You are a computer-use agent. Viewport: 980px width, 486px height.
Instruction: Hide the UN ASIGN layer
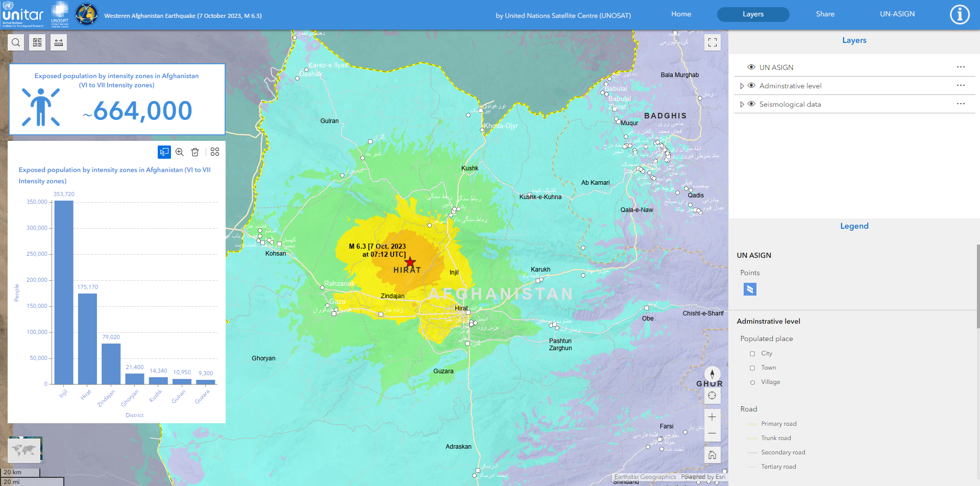coord(751,67)
